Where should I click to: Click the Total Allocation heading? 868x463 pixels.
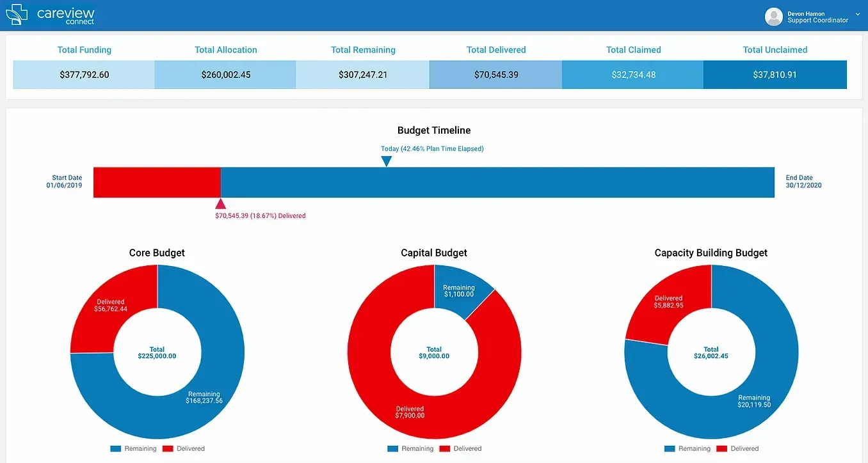(226, 50)
